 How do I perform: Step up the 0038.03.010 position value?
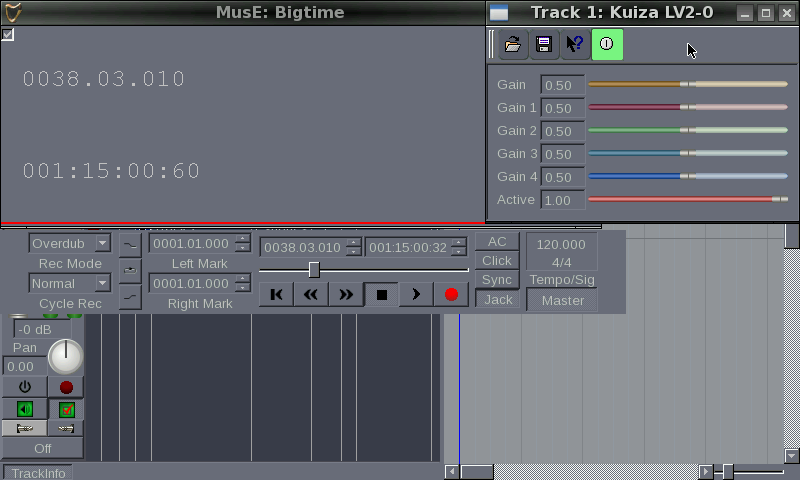pos(353,243)
